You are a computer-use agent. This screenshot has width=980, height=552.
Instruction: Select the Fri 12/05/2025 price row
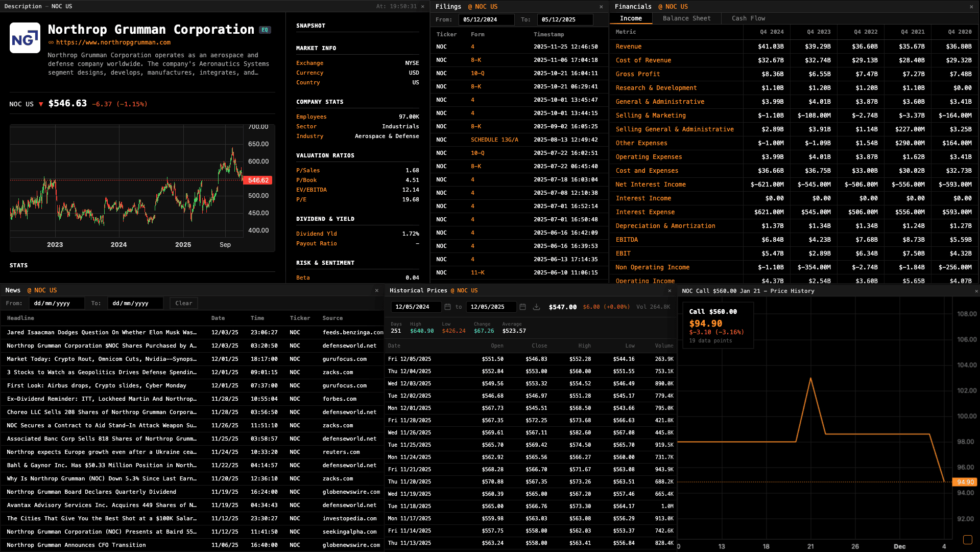pos(531,359)
